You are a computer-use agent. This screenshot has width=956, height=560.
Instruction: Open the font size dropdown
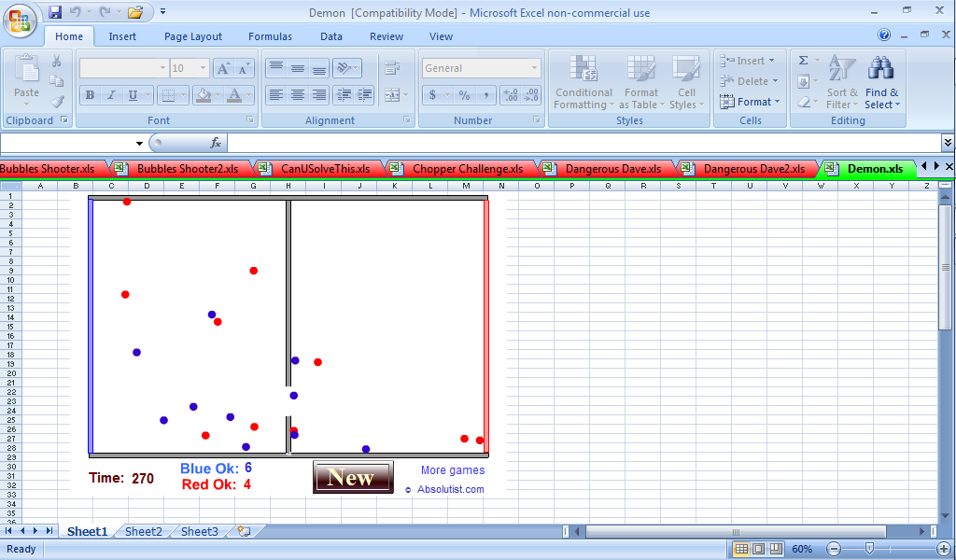(203, 68)
